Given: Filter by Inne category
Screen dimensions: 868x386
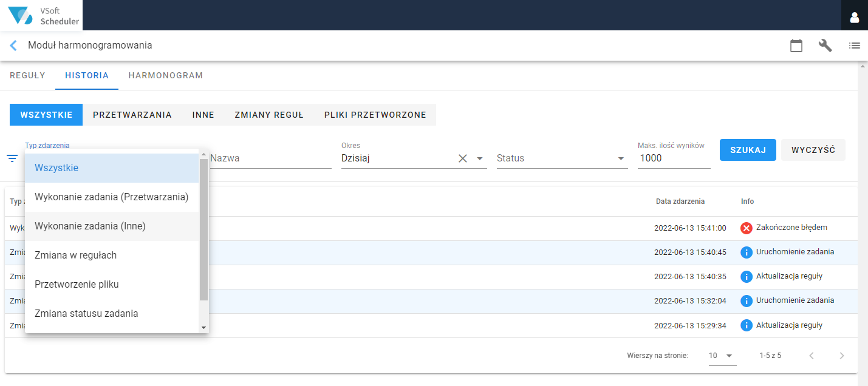Looking at the screenshot, I should pyautogui.click(x=203, y=115).
